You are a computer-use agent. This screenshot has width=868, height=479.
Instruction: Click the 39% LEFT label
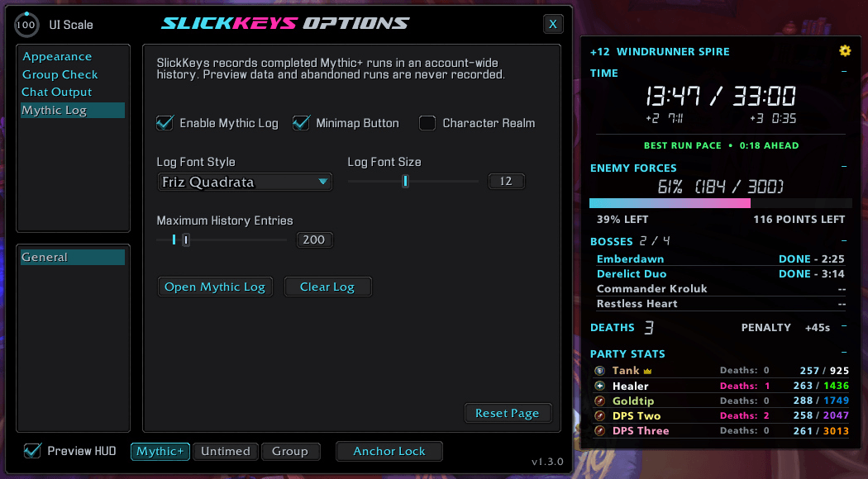[622, 220]
